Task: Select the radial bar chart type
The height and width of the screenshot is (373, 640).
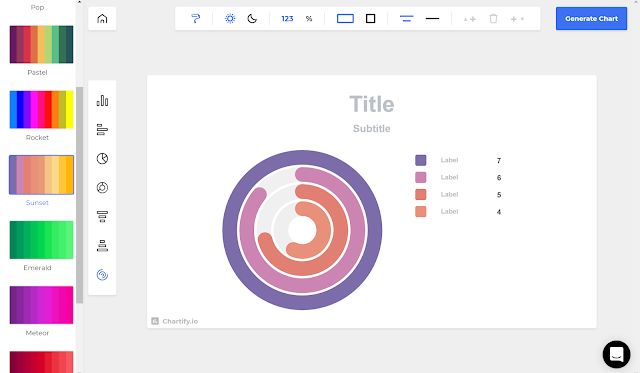Action: (102, 275)
